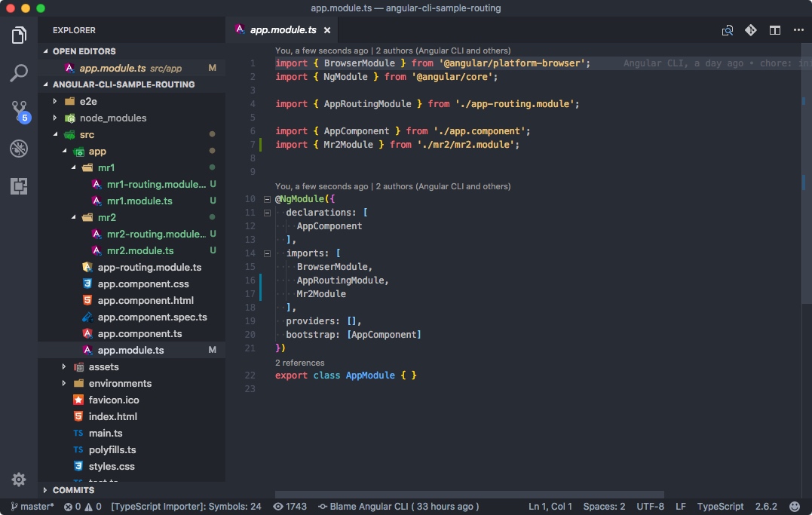Open the errors and warnings count in status bar

[x=82, y=506]
